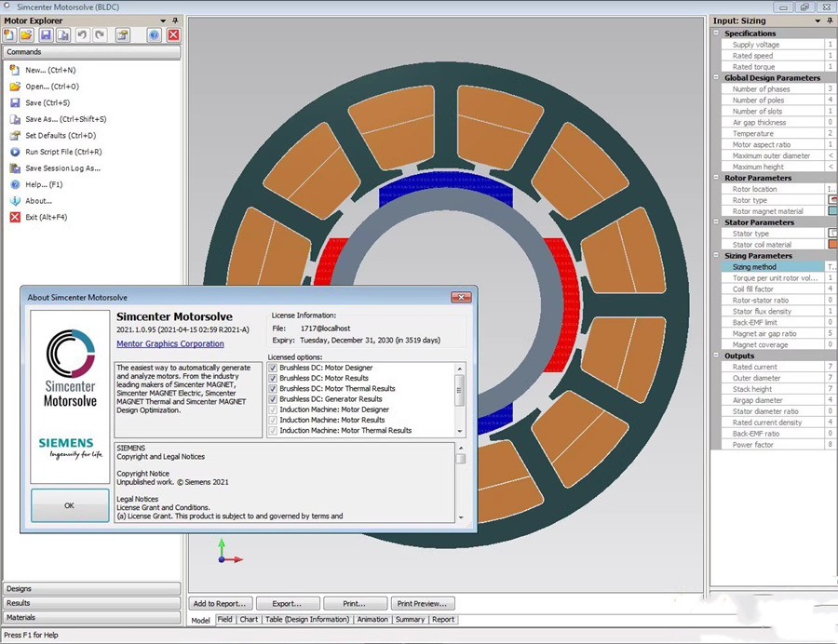Viewport: 838px width, 644px height.
Task: Collapse the Specifications group
Action: [716, 33]
